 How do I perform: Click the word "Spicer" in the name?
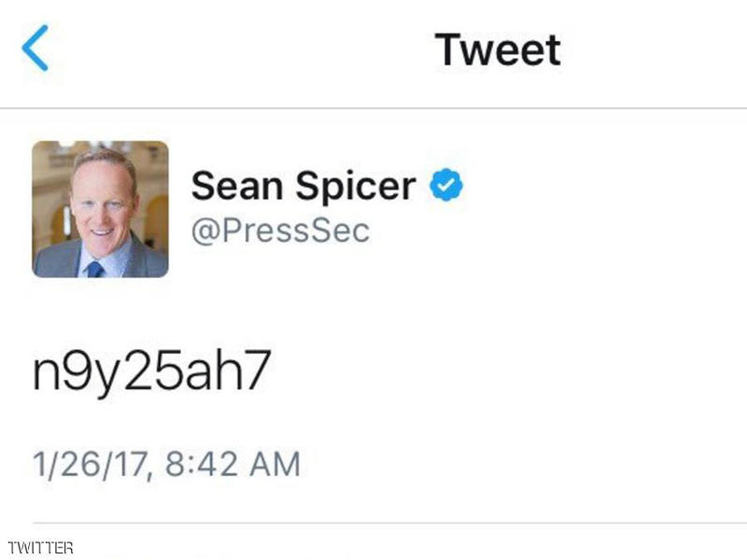click(x=357, y=187)
